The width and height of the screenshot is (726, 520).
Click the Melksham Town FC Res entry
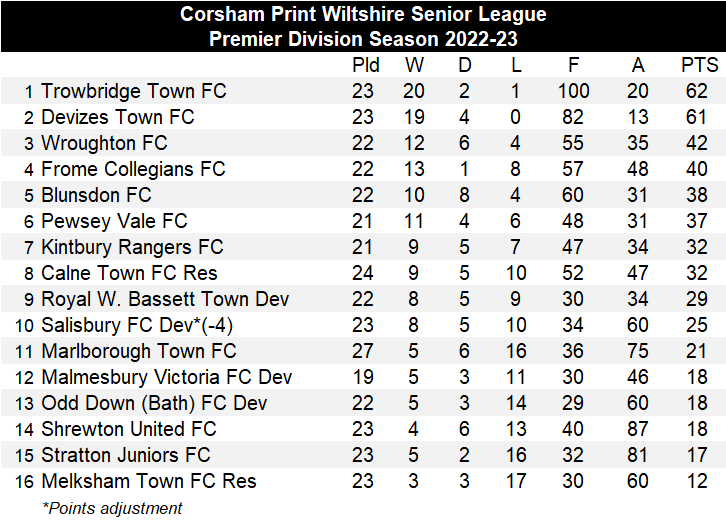tap(148, 481)
